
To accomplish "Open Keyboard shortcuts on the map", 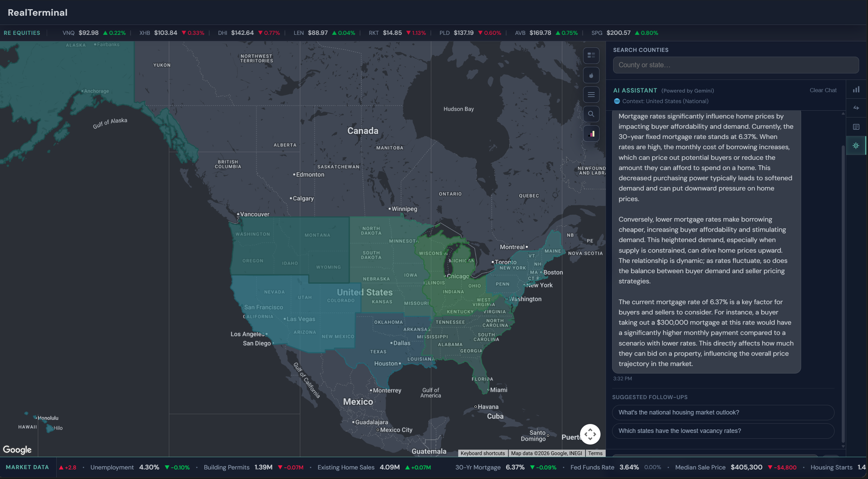I will (482, 453).
